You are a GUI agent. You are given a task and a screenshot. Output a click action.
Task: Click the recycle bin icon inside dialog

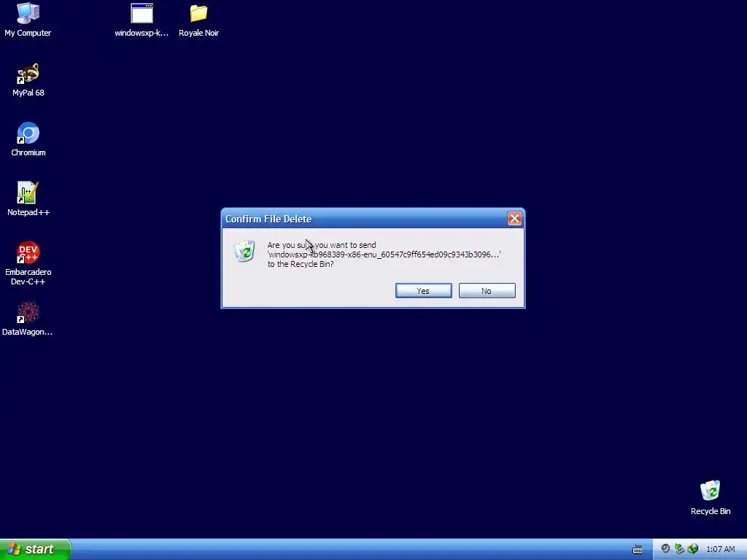tap(245, 251)
